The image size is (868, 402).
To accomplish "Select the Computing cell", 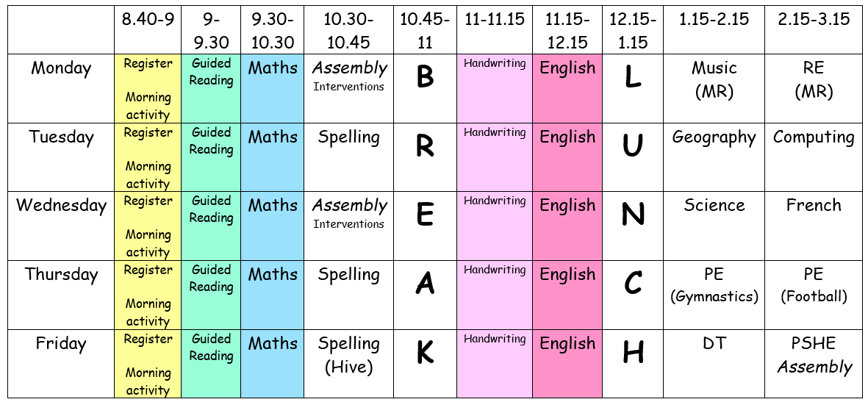I will [x=813, y=137].
